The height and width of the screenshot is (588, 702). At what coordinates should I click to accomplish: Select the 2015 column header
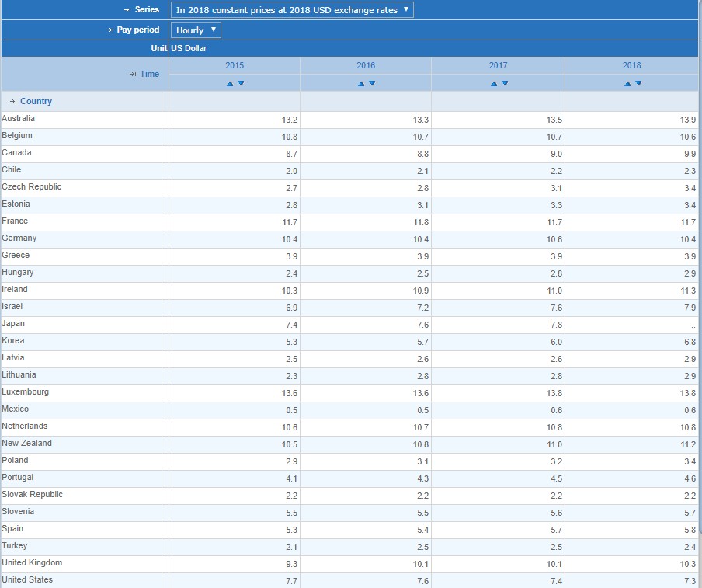click(x=235, y=66)
